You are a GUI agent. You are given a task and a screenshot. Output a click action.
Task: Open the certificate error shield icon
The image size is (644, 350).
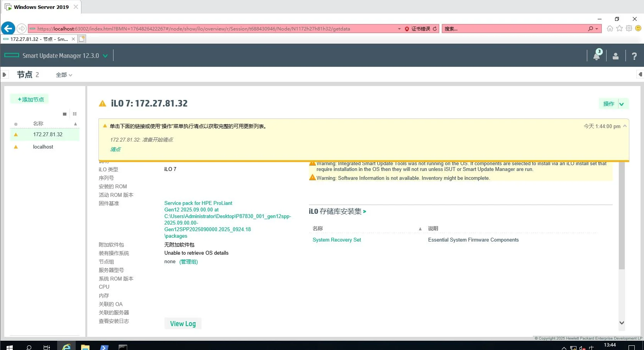(407, 29)
